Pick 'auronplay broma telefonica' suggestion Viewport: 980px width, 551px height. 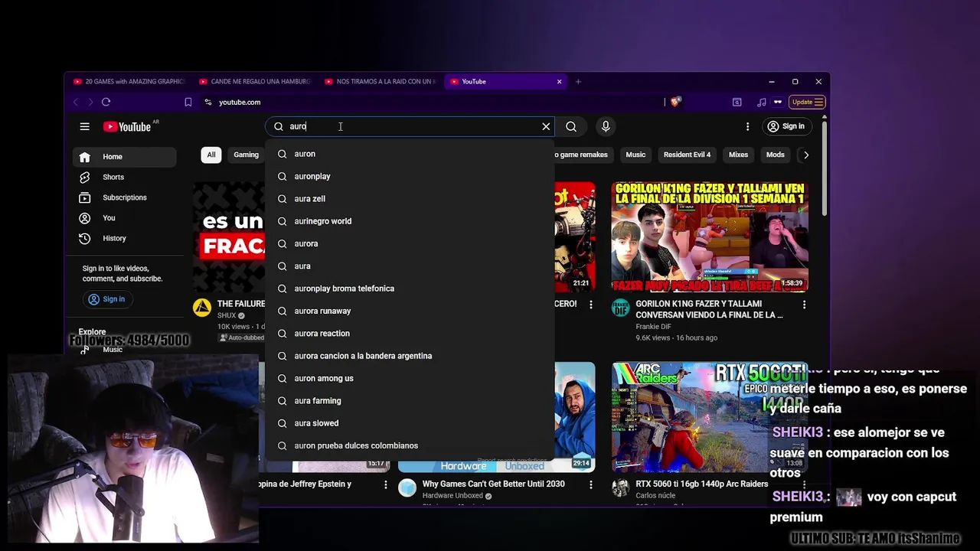[x=410, y=289]
